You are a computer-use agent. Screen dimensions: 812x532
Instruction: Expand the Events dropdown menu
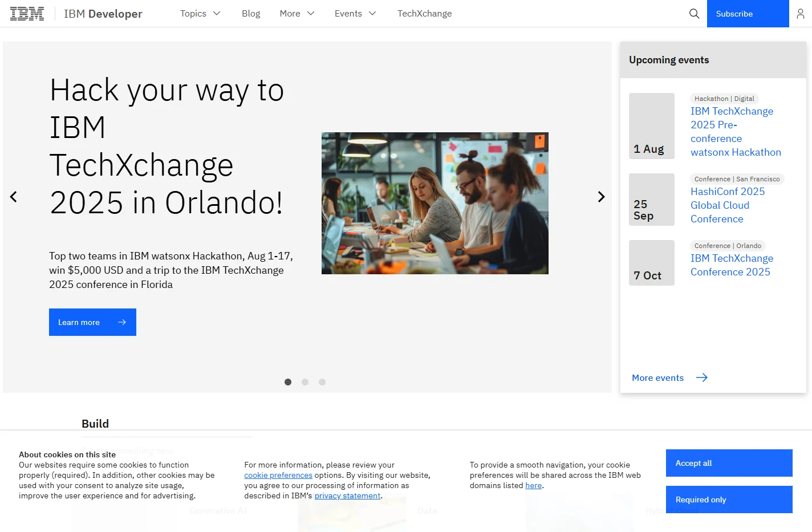pos(355,14)
